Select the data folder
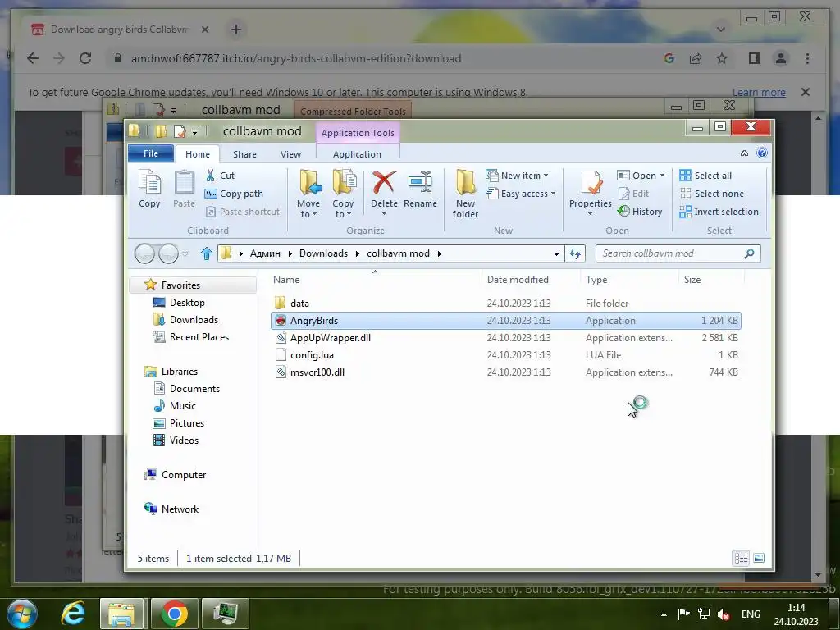This screenshot has height=630, width=840. coord(505,304)
